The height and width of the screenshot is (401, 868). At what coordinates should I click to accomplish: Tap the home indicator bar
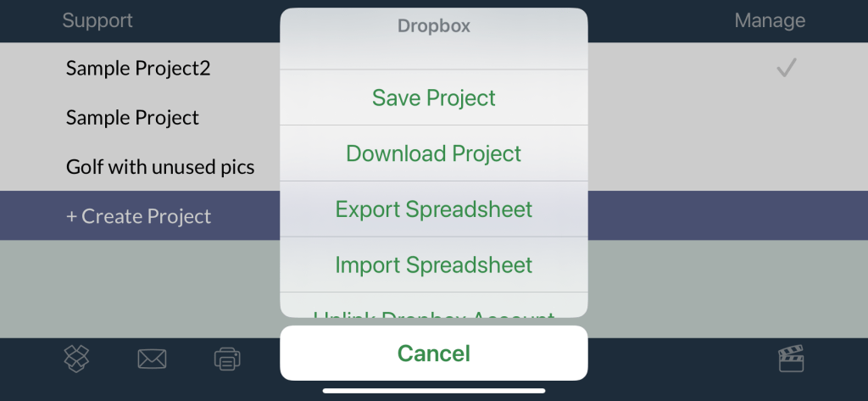click(434, 391)
